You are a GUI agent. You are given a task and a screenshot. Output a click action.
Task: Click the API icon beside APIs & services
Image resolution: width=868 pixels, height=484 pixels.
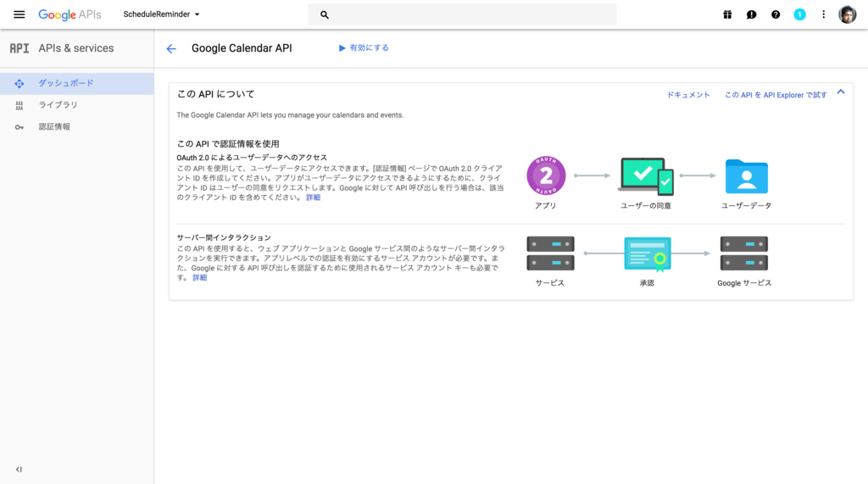tap(19, 48)
